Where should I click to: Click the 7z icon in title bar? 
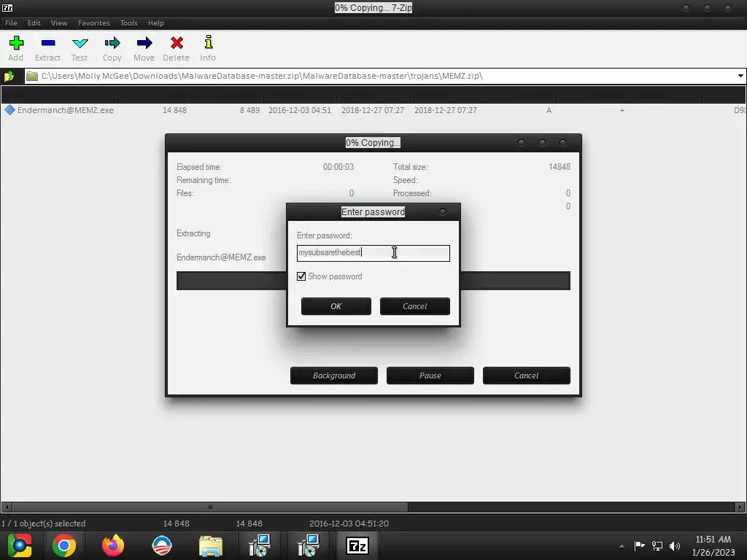coord(7,7)
